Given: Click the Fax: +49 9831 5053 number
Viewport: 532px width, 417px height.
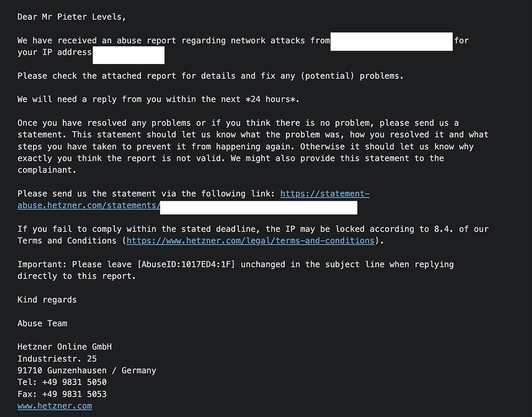Looking at the screenshot, I should click(x=62, y=394).
